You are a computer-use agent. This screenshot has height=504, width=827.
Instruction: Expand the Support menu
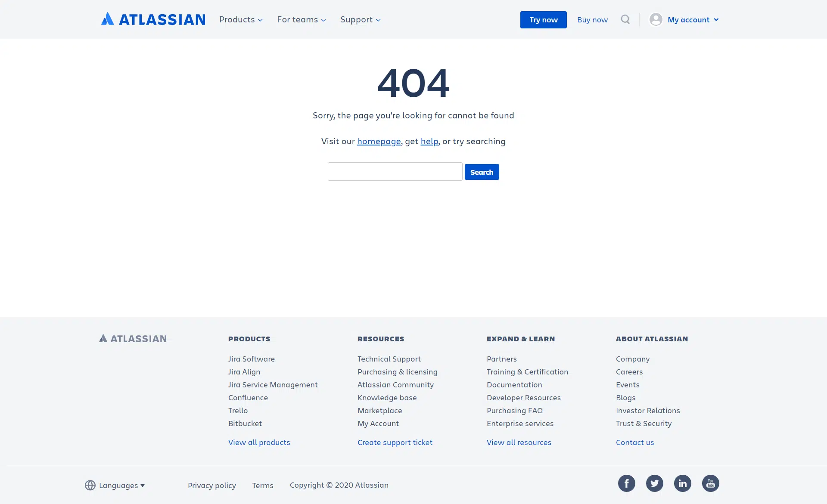pyautogui.click(x=360, y=19)
